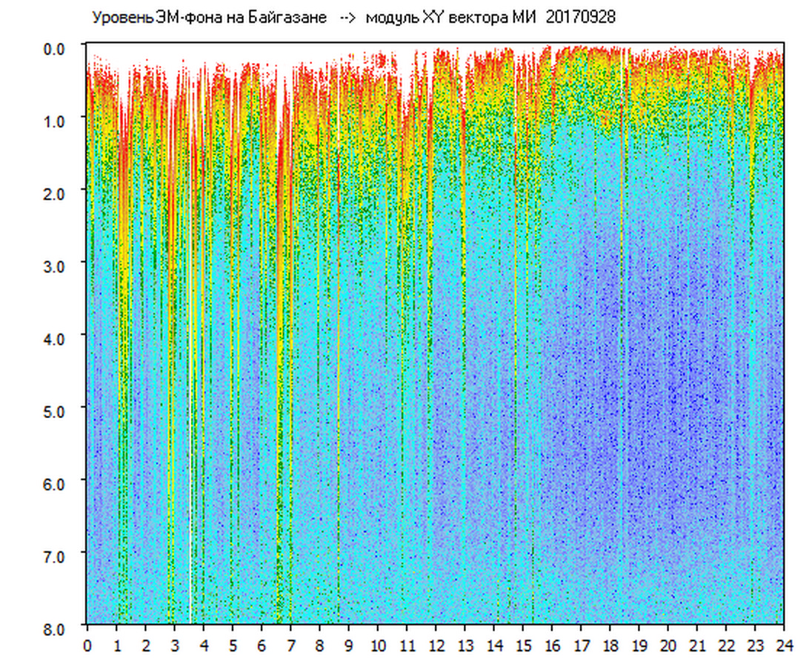
Task: Click the date 20170928 in the title
Action: click(x=580, y=18)
